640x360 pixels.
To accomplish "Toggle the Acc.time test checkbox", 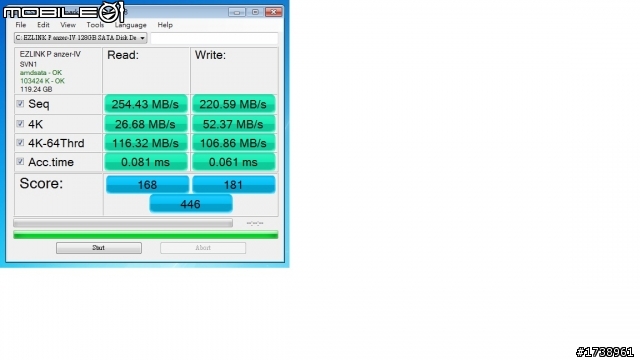I will coord(20,162).
